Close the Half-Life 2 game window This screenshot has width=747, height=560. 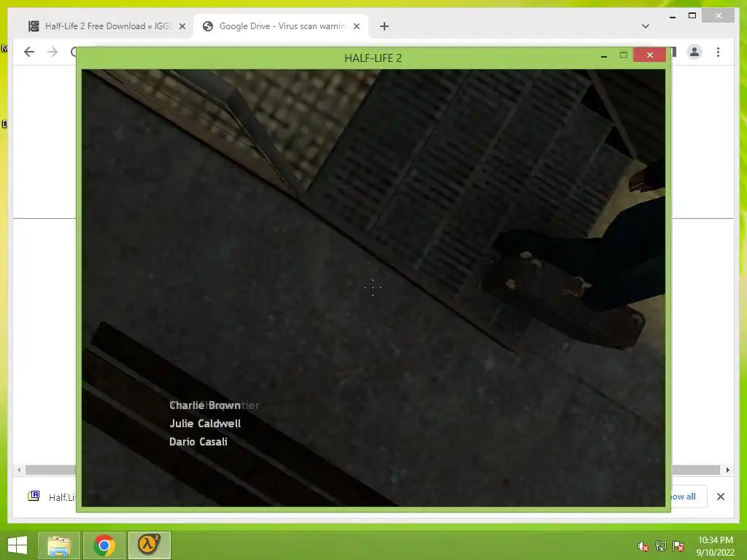[649, 55]
